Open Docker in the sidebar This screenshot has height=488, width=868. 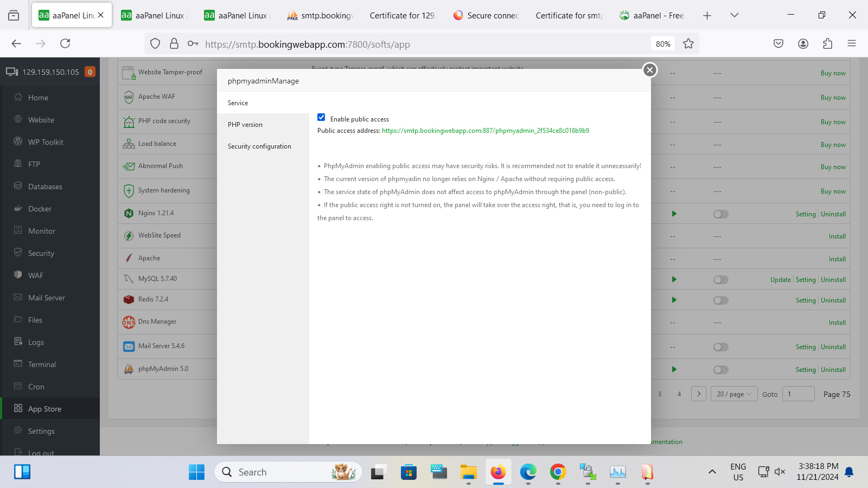click(50, 209)
